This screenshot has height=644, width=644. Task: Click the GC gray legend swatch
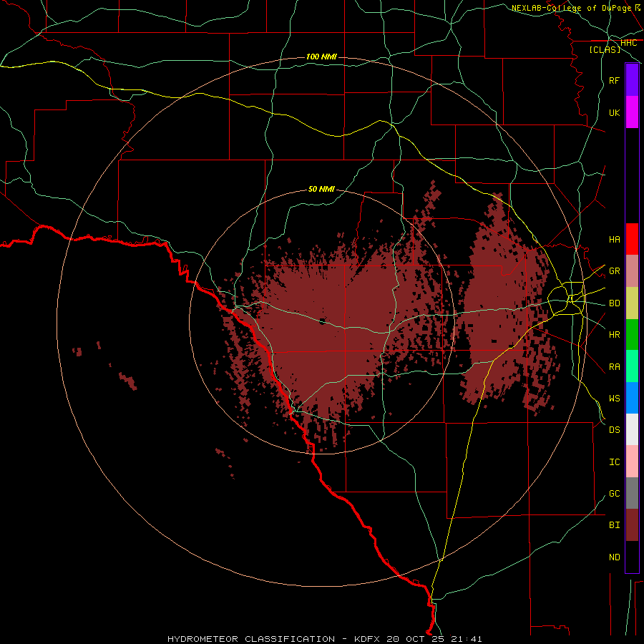(x=632, y=493)
